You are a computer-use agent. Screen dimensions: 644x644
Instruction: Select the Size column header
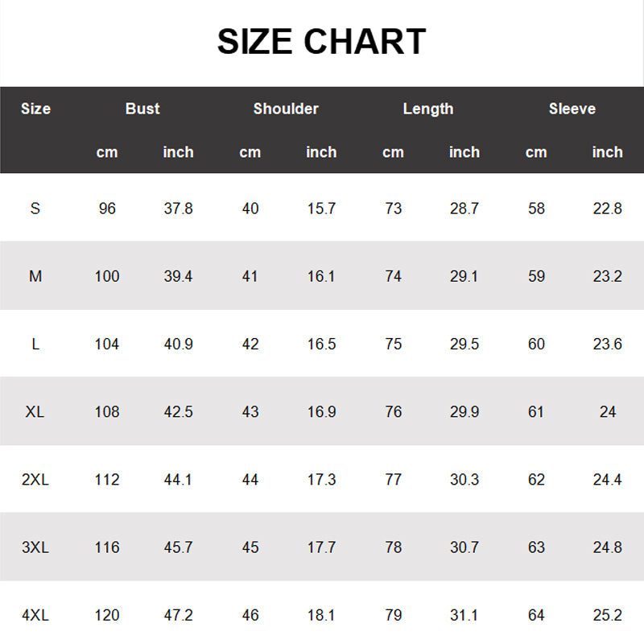pos(35,109)
